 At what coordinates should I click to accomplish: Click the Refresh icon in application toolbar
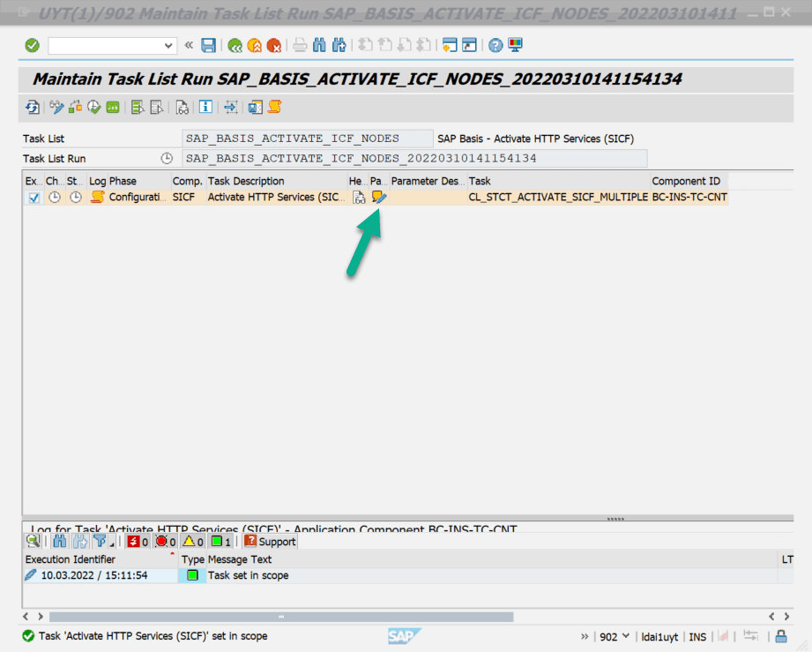(33, 108)
